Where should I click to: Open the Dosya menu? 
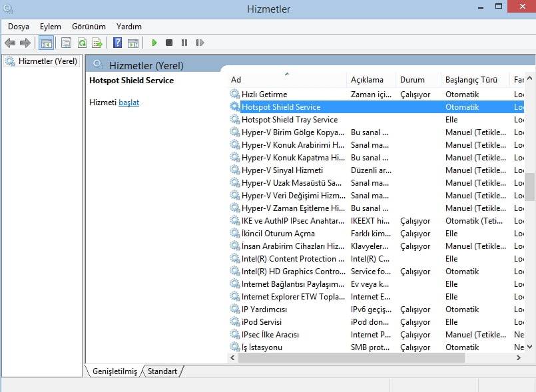tap(19, 27)
